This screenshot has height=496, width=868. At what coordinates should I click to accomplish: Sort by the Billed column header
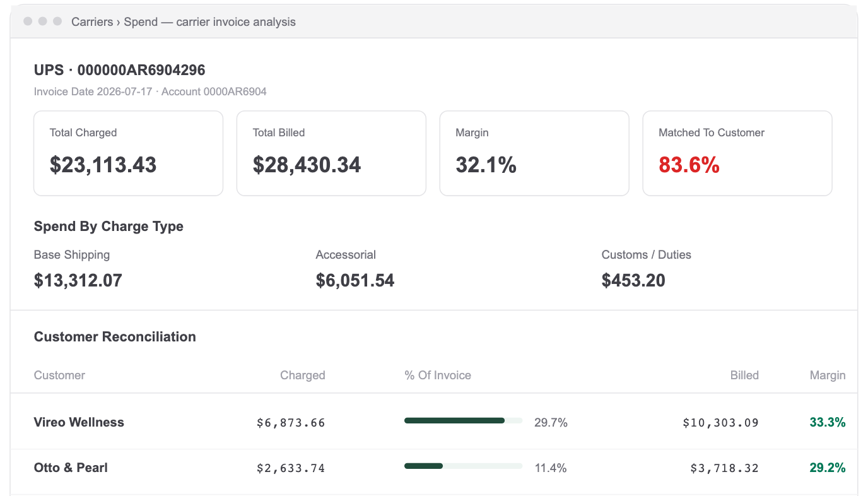[x=744, y=375]
